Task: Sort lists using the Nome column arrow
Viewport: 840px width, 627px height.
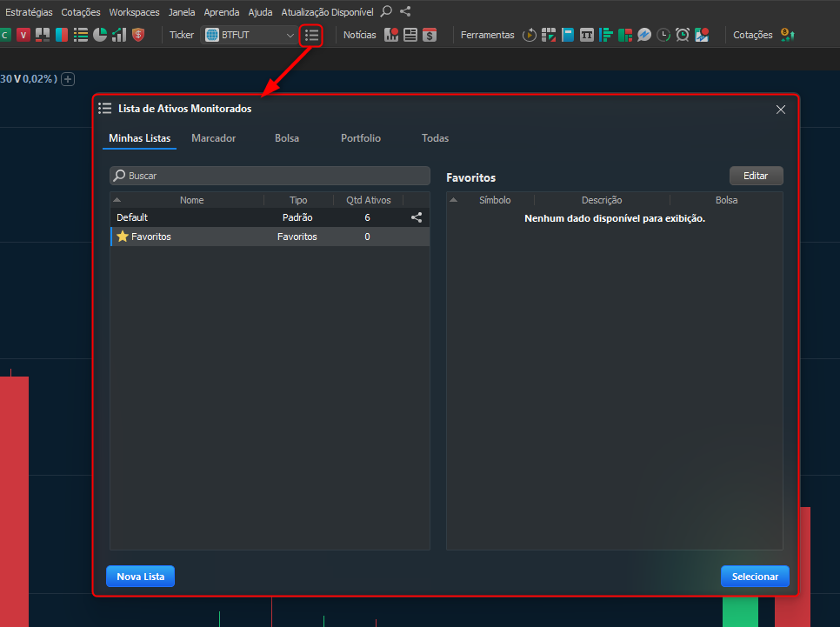Action: [x=117, y=200]
